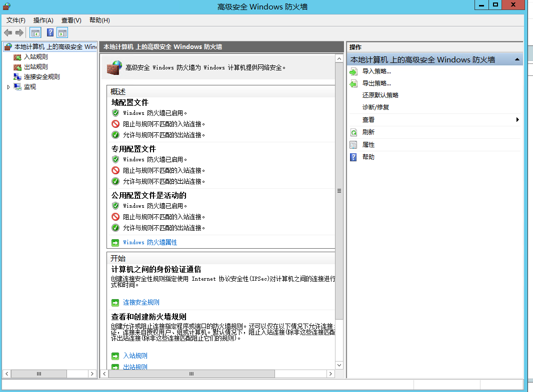533x392 pixels.
Task: Toggle the show/hide action pane icon
Action: 62,33
